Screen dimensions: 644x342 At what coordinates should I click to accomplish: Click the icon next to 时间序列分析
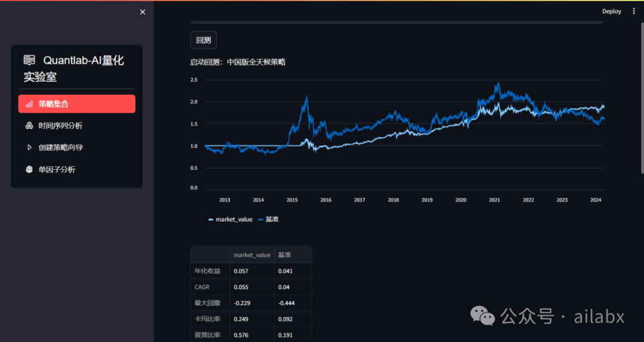pyautogui.click(x=29, y=126)
